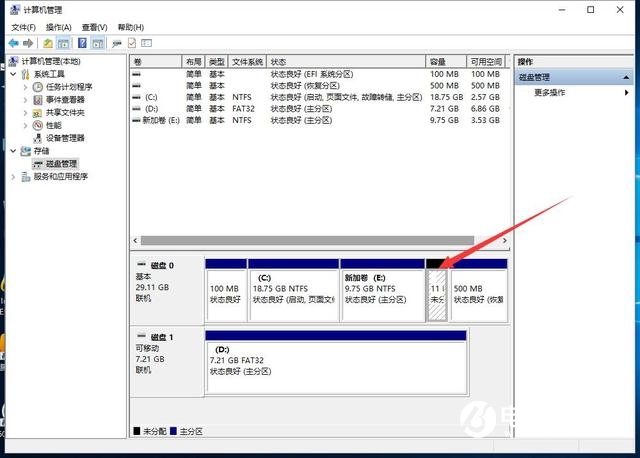Select 性能 in the tree
Image resolution: width=640 pixels, height=458 pixels.
(x=53, y=125)
